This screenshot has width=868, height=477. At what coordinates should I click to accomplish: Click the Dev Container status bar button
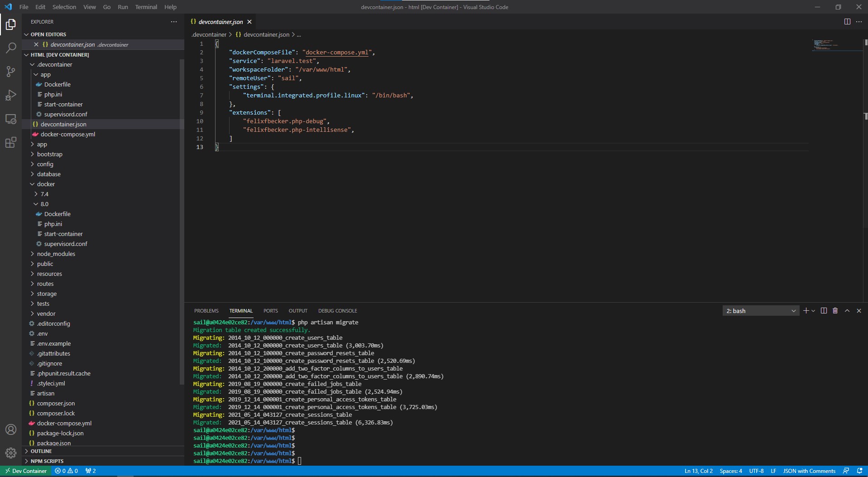pos(26,471)
